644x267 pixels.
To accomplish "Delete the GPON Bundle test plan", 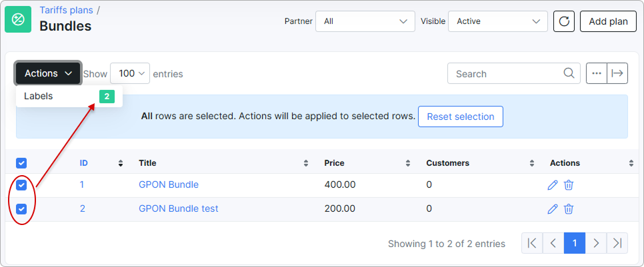I will pyautogui.click(x=569, y=209).
